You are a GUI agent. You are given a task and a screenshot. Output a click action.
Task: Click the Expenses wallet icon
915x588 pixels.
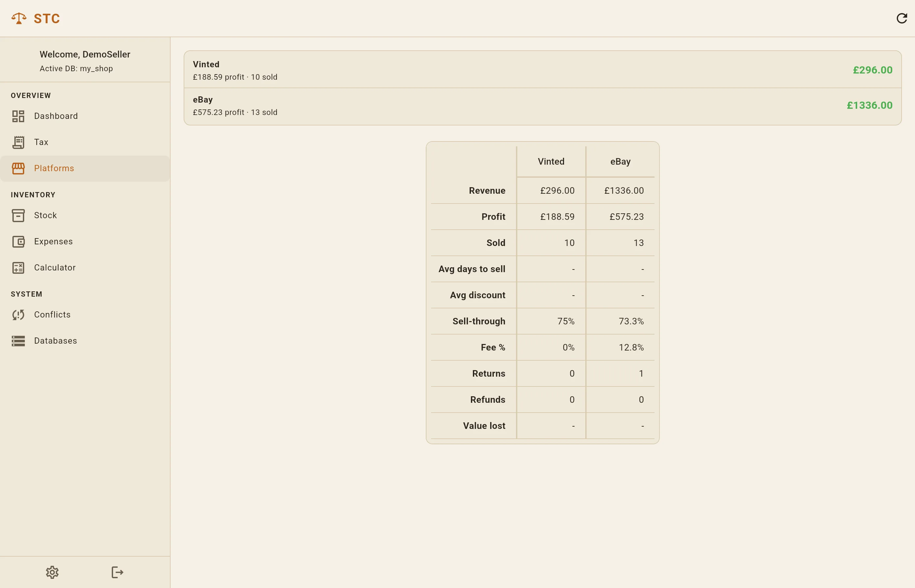[18, 241]
